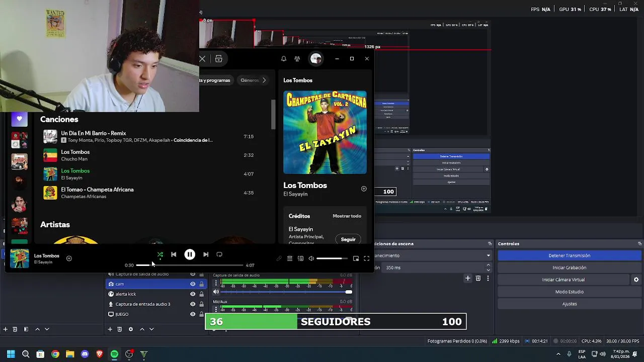Click Iniciar Grabación button

tap(569, 267)
